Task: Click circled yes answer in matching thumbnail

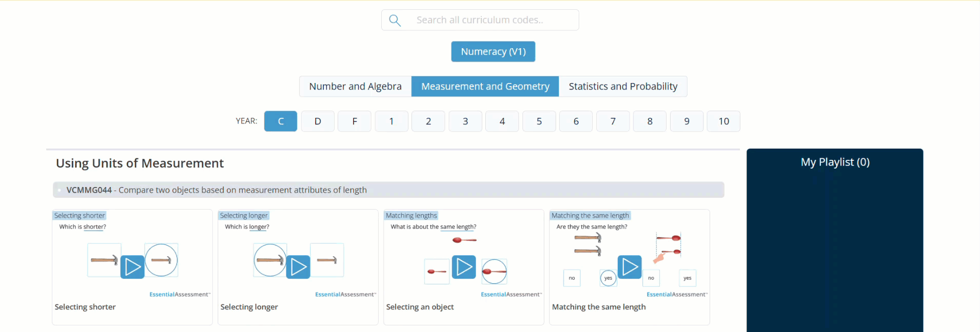Action: click(608, 278)
